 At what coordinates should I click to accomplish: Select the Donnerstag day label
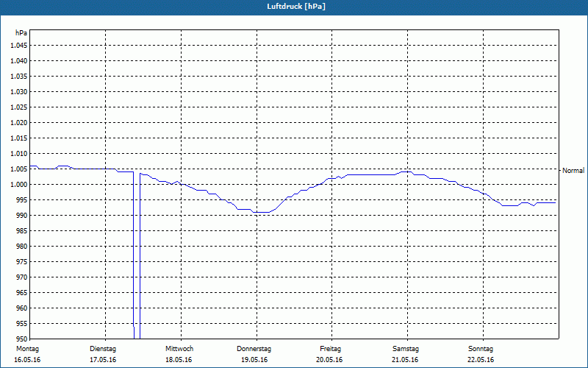[254, 349]
